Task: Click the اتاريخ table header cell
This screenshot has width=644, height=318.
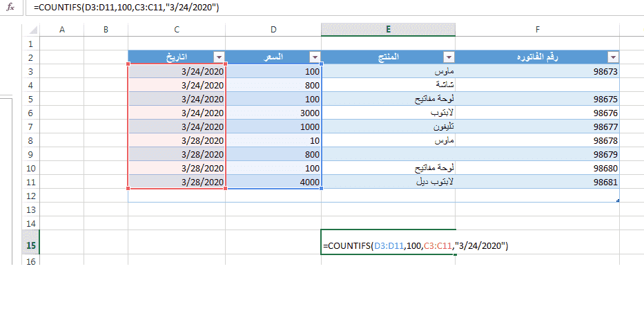Action: pos(177,57)
